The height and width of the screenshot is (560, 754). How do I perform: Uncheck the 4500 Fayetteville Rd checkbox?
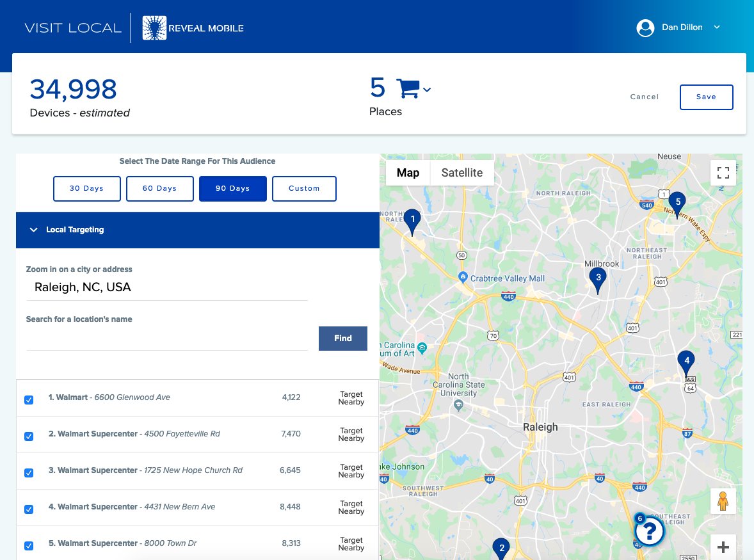(x=29, y=436)
